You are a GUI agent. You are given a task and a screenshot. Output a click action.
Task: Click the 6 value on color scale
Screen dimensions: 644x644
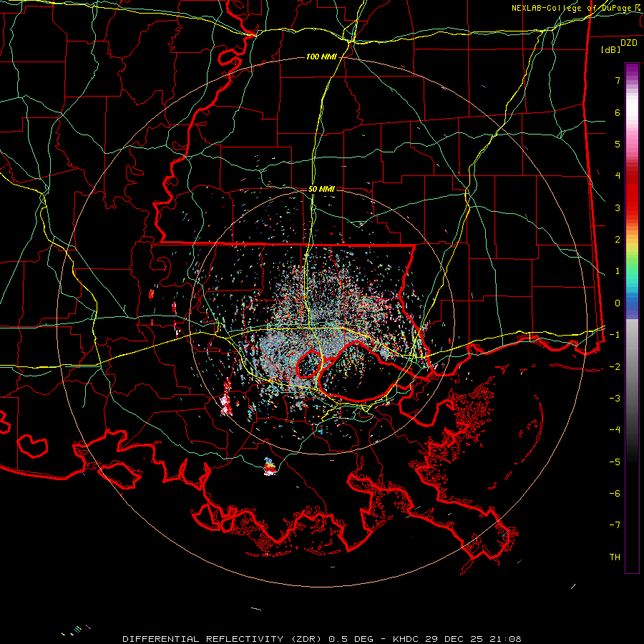tap(618, 112)
